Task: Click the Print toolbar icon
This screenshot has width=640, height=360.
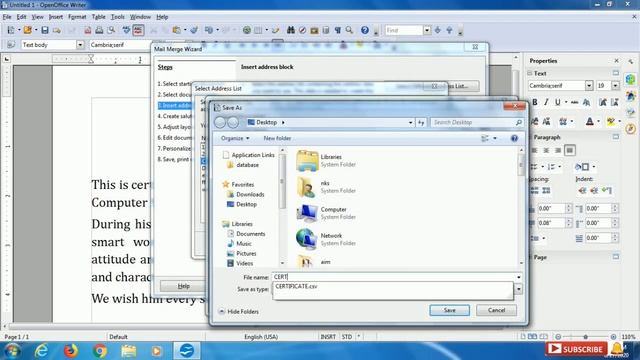Action: click(x=99, y=30)
